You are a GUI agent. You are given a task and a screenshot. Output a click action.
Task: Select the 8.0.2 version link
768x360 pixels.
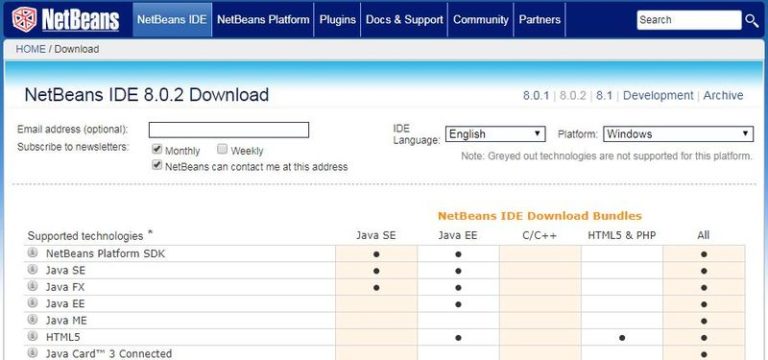click(573, 96)
